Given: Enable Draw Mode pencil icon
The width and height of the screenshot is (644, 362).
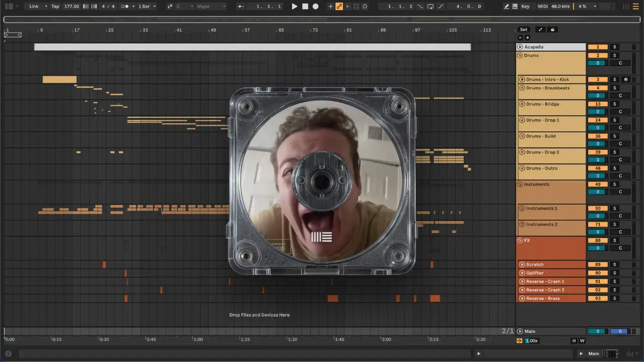Looking at the screenshot, I should click(x=507, y=7).
